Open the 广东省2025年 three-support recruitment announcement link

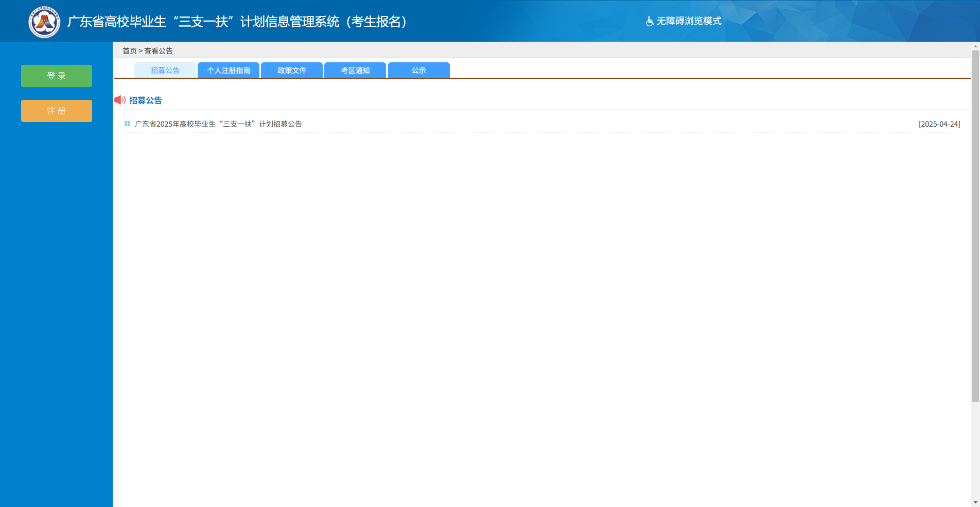click(218, 124)
